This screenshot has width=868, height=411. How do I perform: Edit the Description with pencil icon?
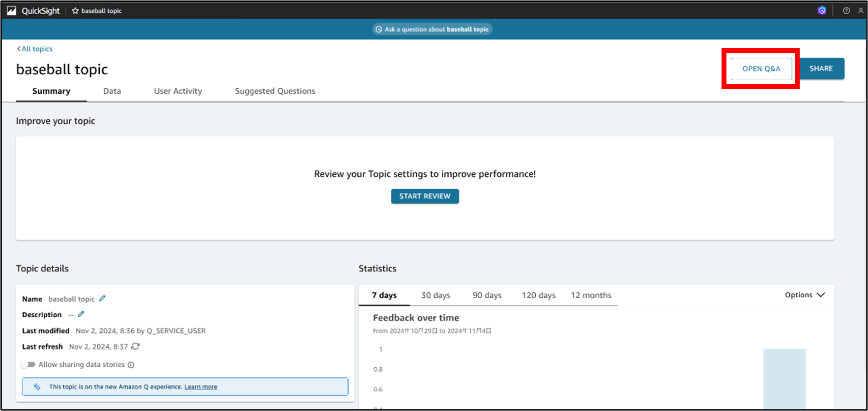click(x=81, y=314)
